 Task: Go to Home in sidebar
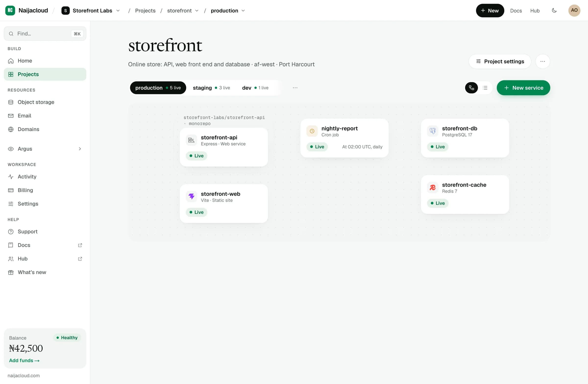pos(45,61)
